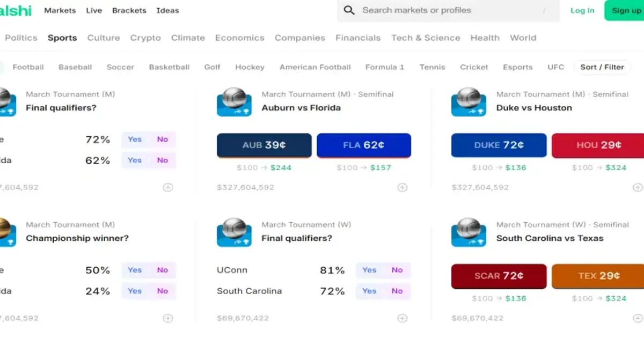This screenshot has width=644, height=337.
Task: Click the search magnifier icon
Action: [349, 10]
